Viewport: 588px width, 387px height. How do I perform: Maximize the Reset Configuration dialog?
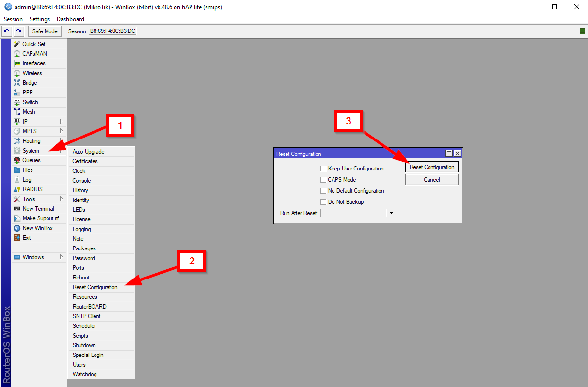click(x=449, y=154)
